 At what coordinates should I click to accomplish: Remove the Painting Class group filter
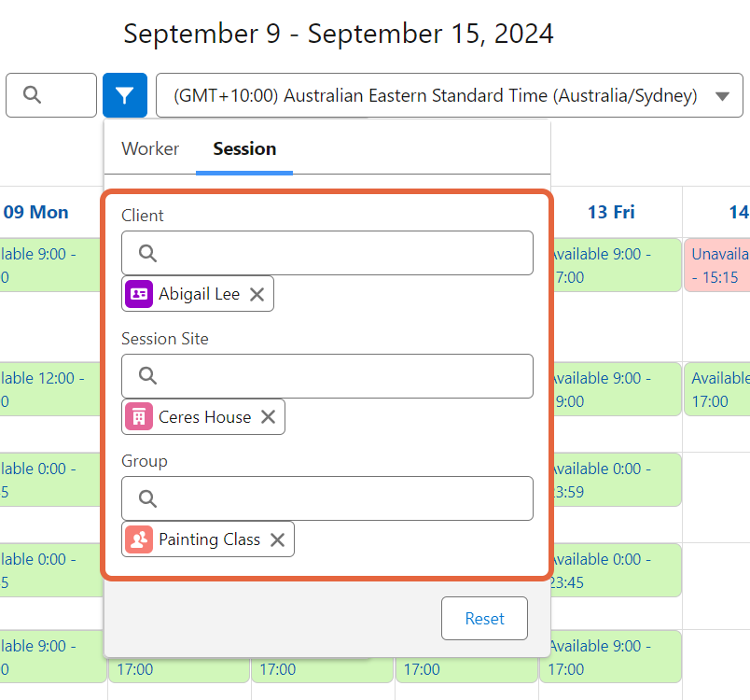pos(277,539)
